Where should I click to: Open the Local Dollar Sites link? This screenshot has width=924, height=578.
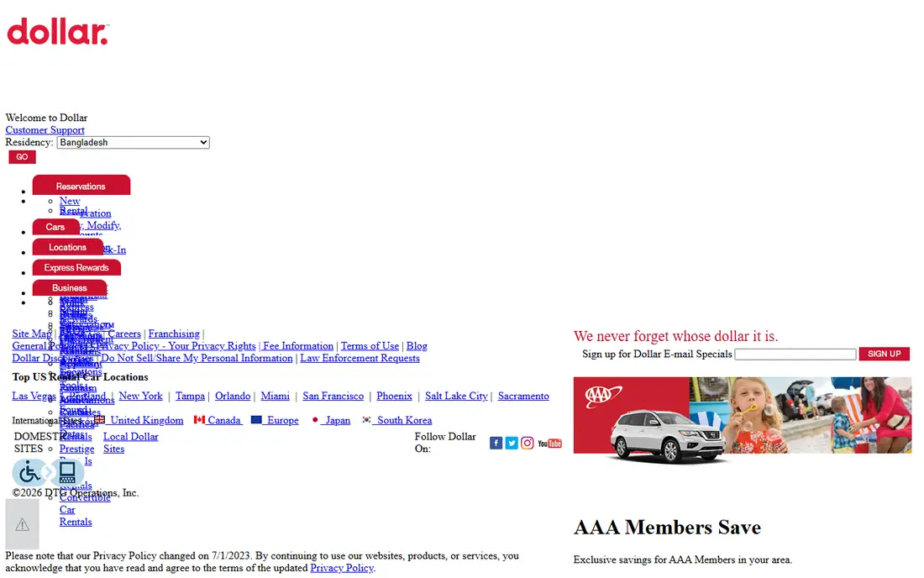(x=131, y=443)
